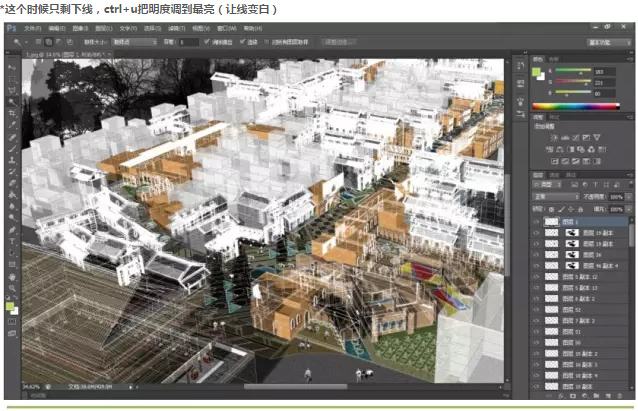
Task: Open the 基本功能 workspace dropdown
Action: (609, 42)
